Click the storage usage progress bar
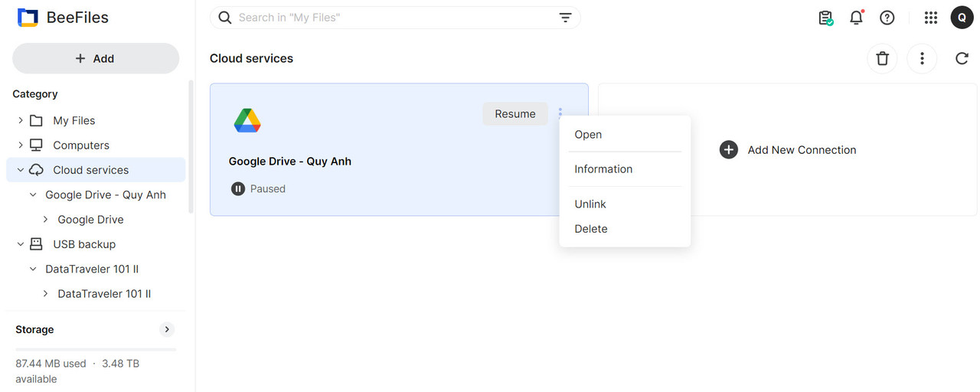This screenshot has width=980, height=392. point(96,349)
